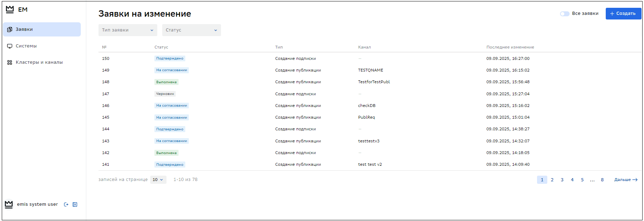Click the Подтверждено badge in row 150

coord(170,58)
